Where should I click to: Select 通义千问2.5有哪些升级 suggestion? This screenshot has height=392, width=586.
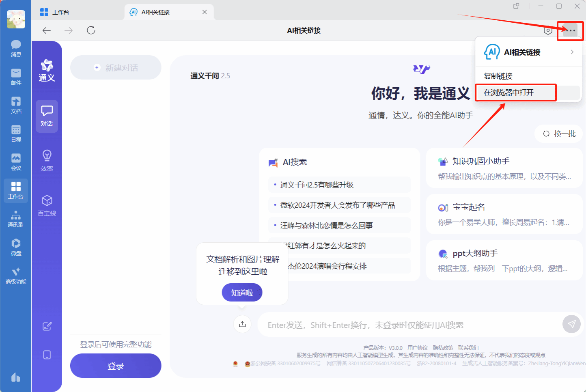[340, 185]
